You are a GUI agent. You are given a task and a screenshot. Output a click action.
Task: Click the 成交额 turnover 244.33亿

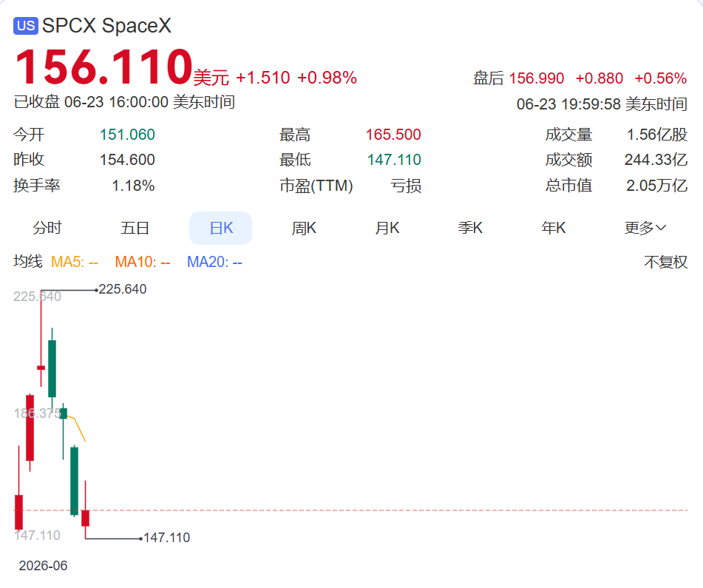[656, 160]
